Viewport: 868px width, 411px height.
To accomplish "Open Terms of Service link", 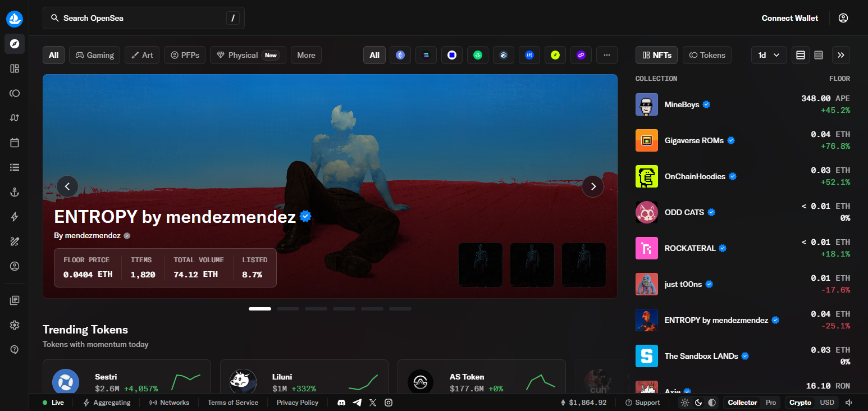I will coord(233,403).
